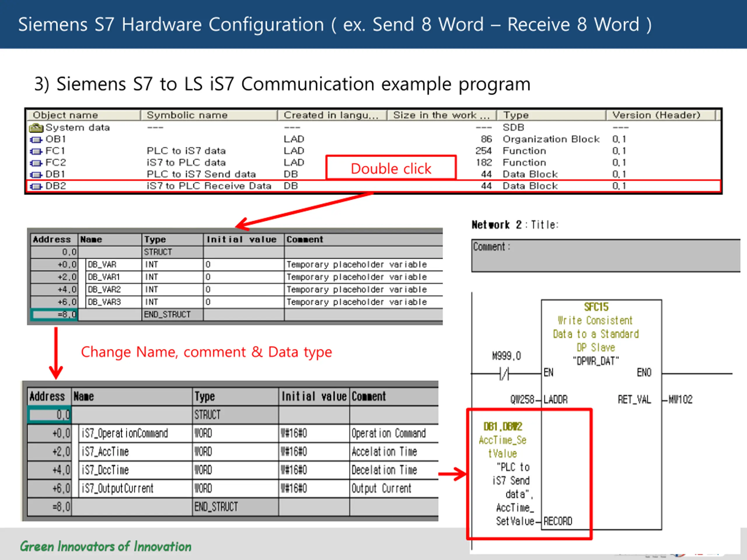This screenshot has height=560, width=747.
Task: Click the OB1 block icon
Action: pos(36,139)
